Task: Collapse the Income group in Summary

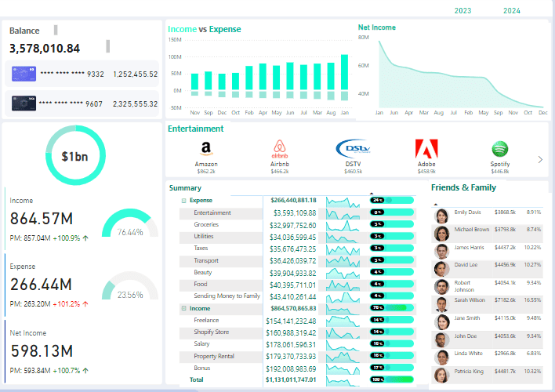Action: coord(183,308)
